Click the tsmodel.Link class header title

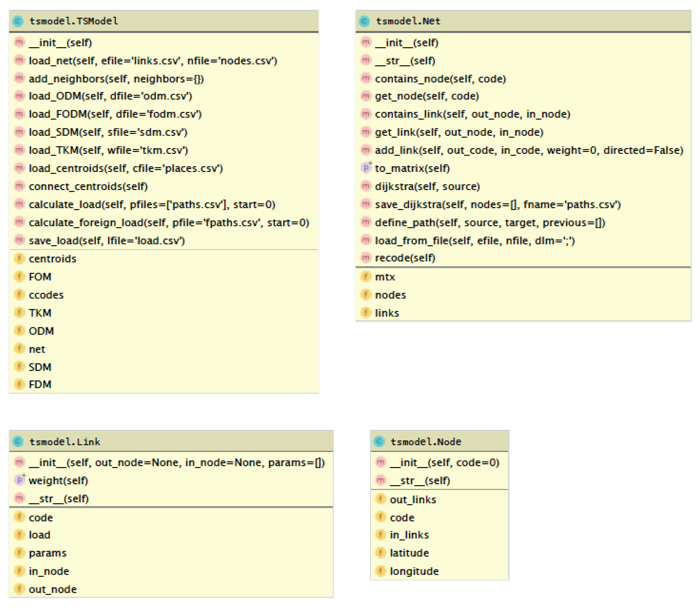tap(65, 442)
